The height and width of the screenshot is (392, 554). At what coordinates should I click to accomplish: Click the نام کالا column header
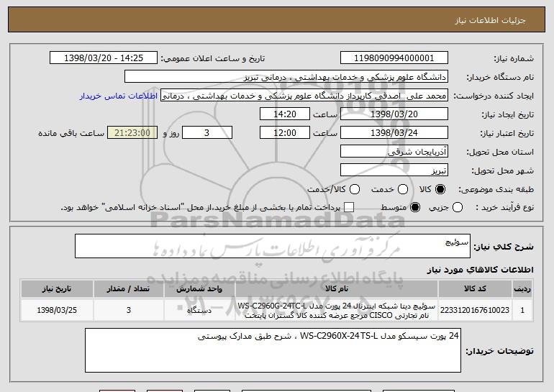click(x=337, y=289)
